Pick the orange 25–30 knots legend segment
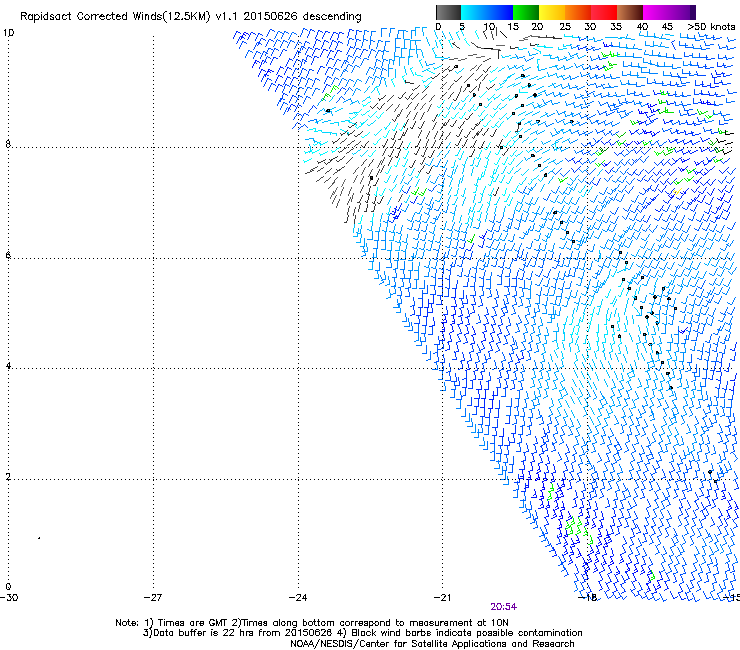The height and width of the screenshot is (650, 740). coord(578,12)
